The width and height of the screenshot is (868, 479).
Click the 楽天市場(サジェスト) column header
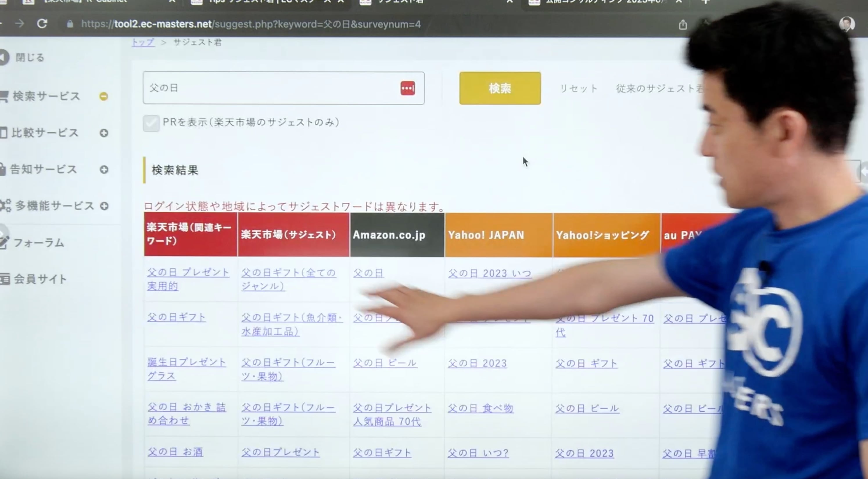point(293,235)
